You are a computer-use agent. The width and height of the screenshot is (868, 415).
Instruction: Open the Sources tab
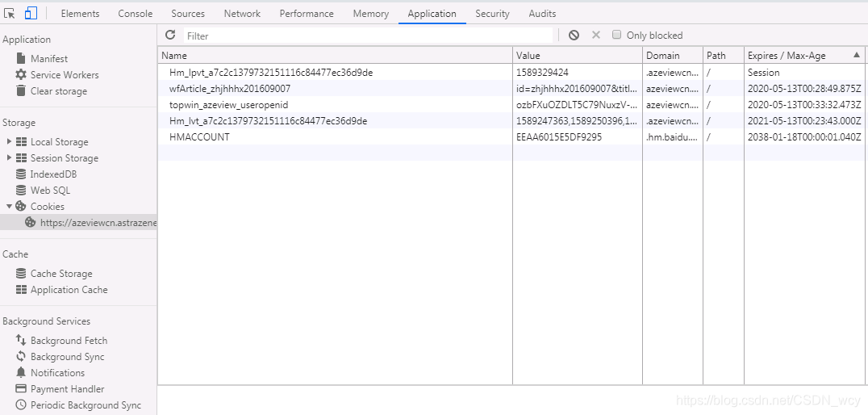tap(188, 14)
